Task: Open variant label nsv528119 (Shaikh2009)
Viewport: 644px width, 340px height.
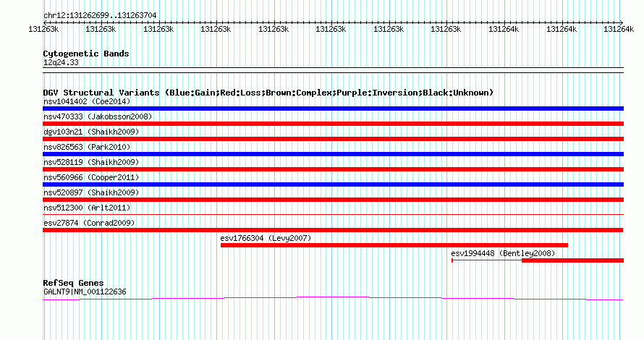Action: click(91, 162)
